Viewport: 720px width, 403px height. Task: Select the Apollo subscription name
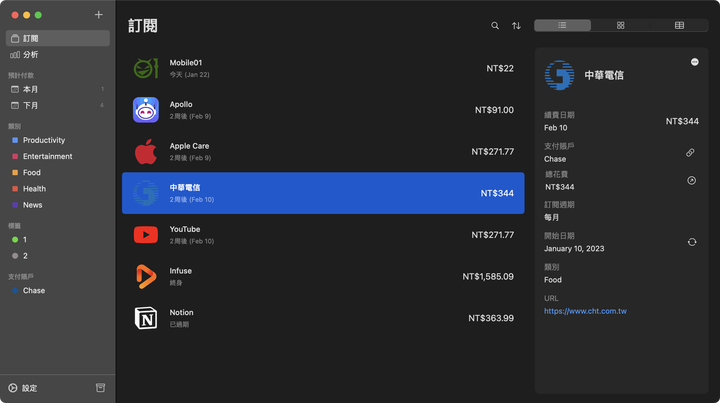[x=181, y=104]
